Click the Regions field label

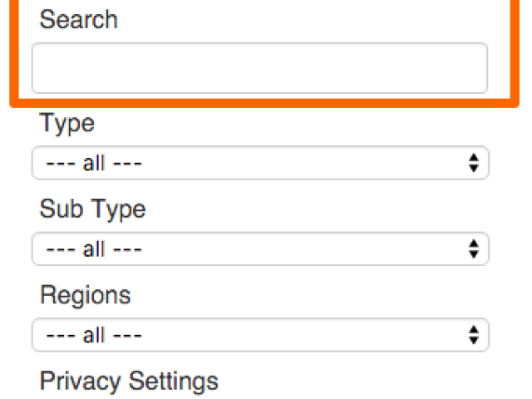tap(85, 296)
